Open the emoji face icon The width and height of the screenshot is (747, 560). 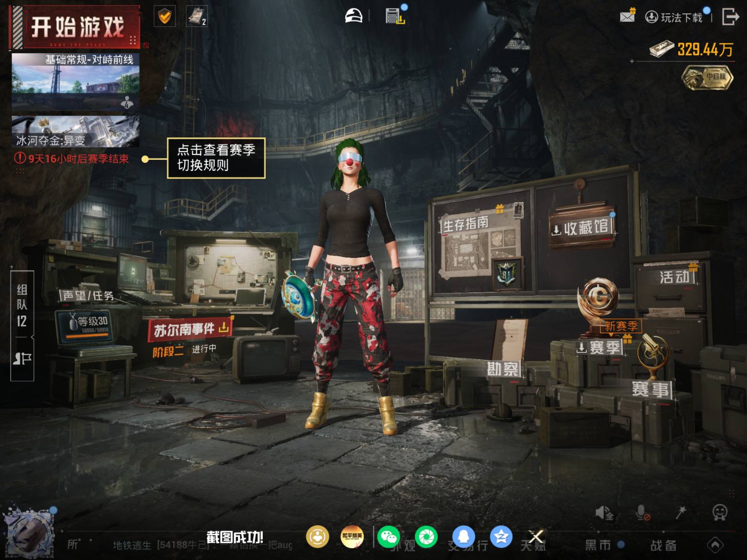tap(720, 513)
